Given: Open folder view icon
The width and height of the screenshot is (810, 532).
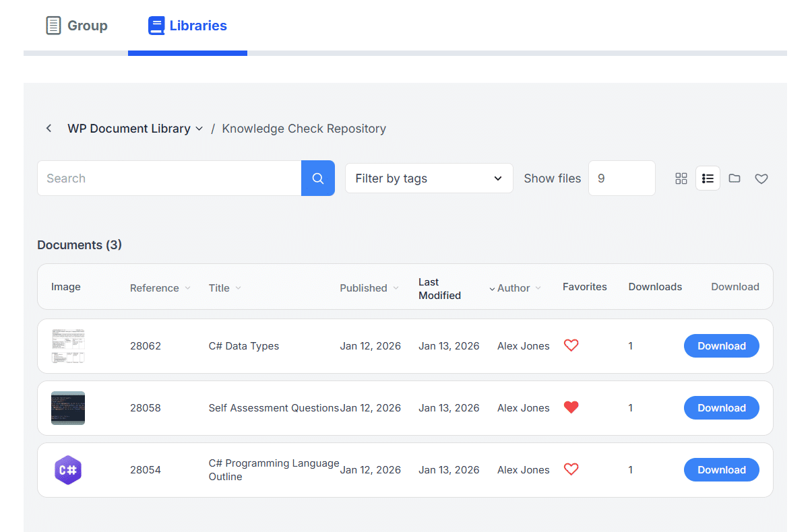Looking at the screenshot, I should (735, 178).
